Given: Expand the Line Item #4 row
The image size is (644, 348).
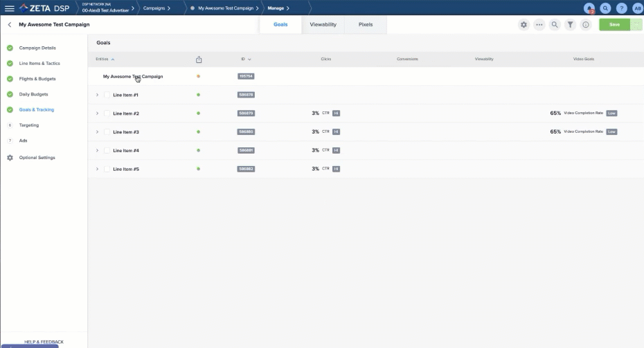Looking at the screenshot, I should click(x=97, y=150).
